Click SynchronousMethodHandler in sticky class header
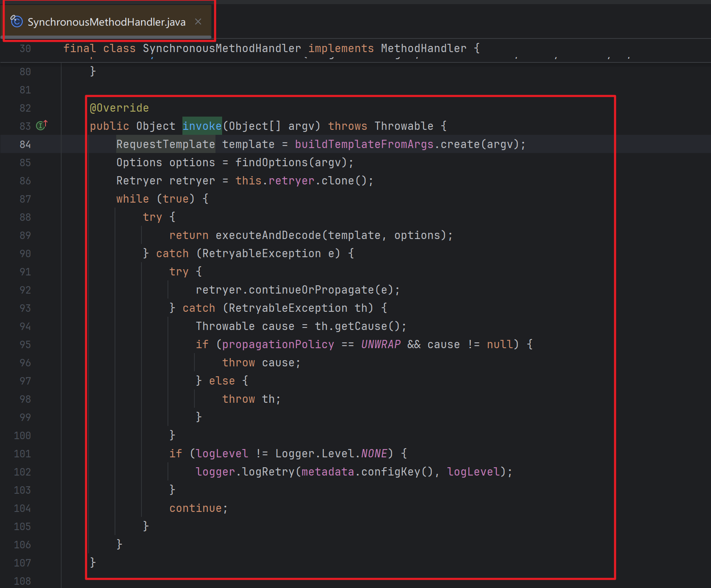 pos(222,48)
